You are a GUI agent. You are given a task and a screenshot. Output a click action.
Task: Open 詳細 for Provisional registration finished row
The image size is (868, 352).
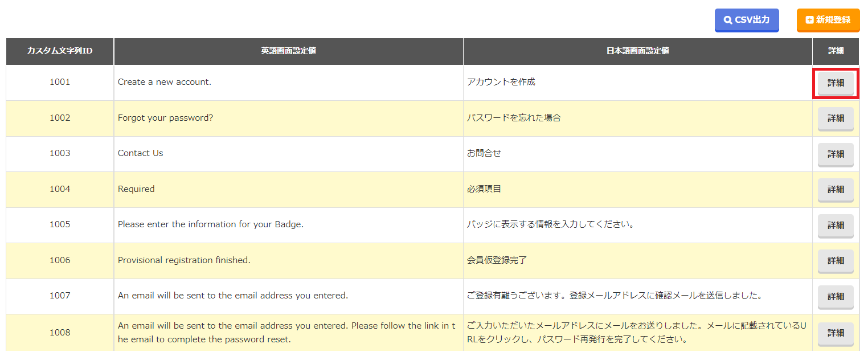pyautogui.click(x=836, y=260)
